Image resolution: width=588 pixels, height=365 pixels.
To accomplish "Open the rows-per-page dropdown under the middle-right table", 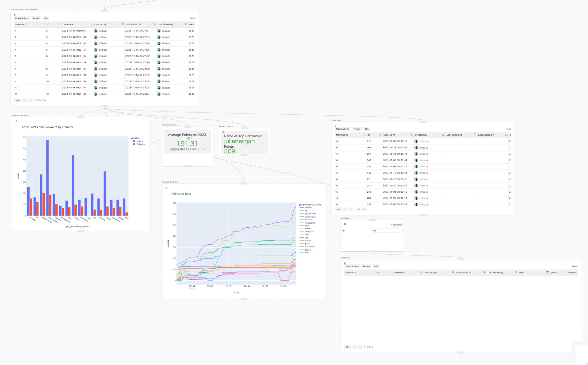I will pos(338,209).
